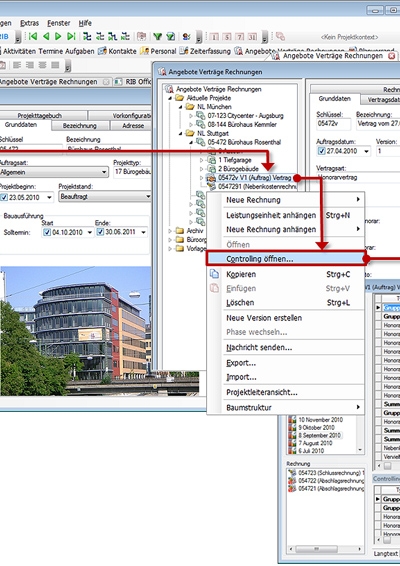The image size is (400, 566).
Task: Open Kontakte from the module toolbar
Action: [x=117, y=51]
